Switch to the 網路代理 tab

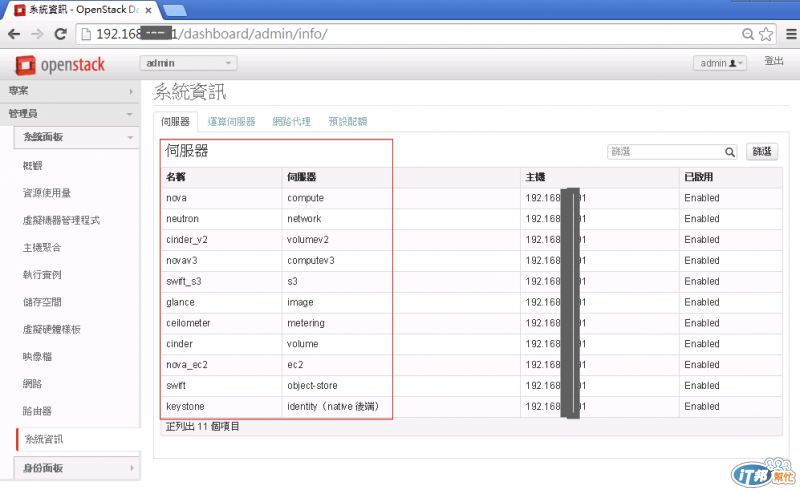point(291,121)
